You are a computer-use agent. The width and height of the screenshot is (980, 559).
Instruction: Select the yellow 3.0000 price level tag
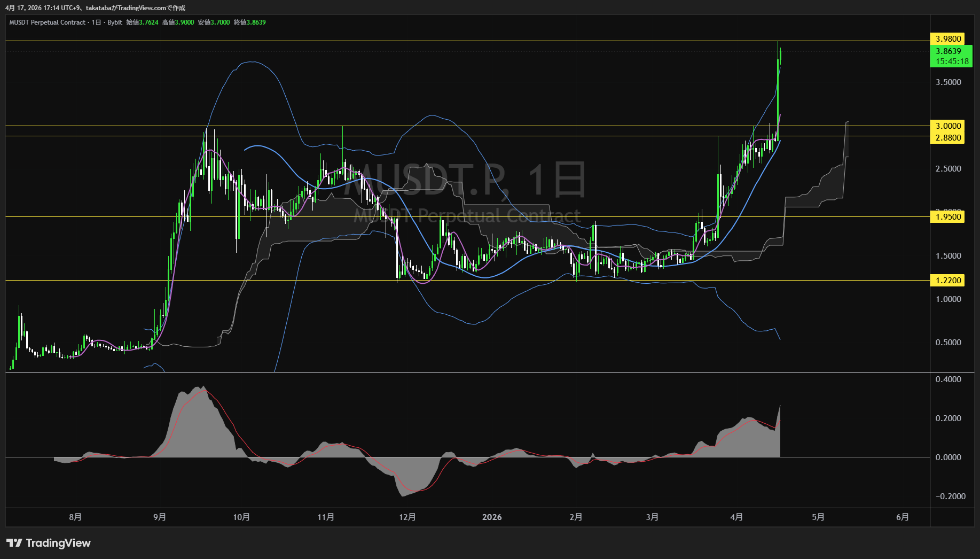click(x=948, y=126)
